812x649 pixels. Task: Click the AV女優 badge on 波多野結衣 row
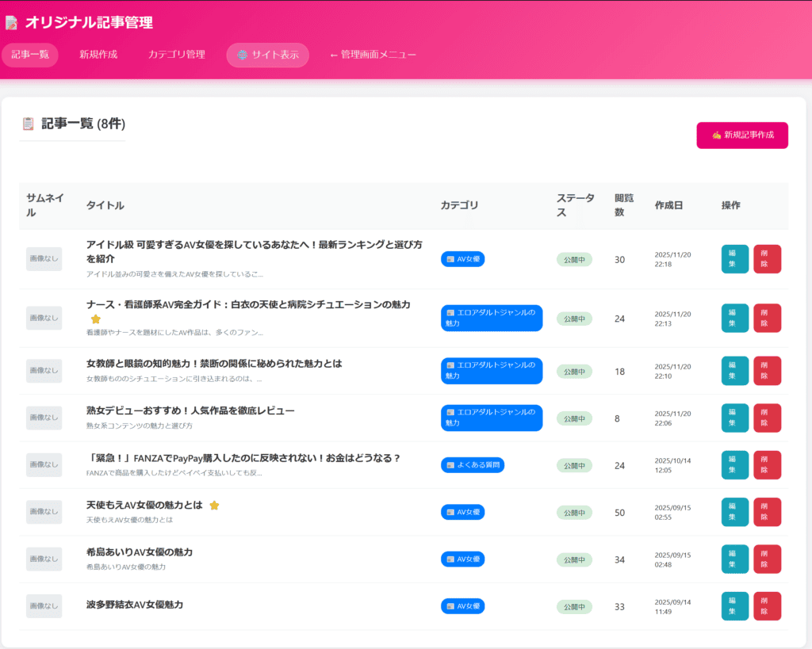coord(462,606)
